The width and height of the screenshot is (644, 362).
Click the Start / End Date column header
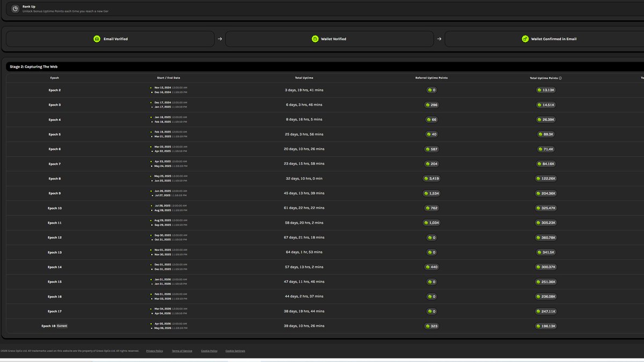pyautogui.click(x=169, y=78)
